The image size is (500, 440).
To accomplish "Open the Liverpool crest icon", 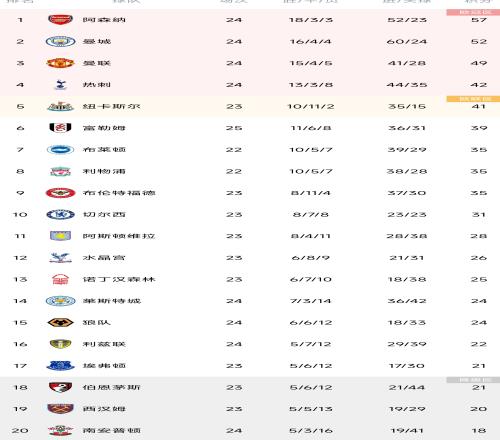I will click(x=60, y=171).
